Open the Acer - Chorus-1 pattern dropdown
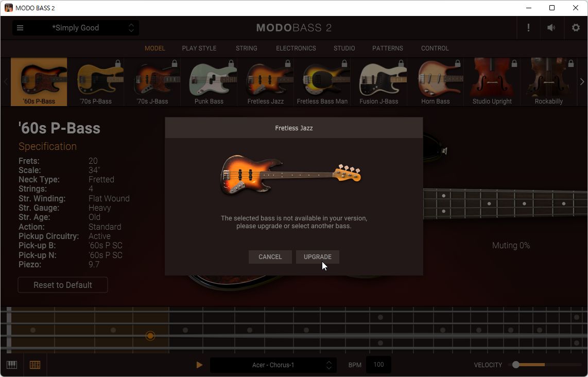This screenshot has width=588, height=377. coord(273,365)
